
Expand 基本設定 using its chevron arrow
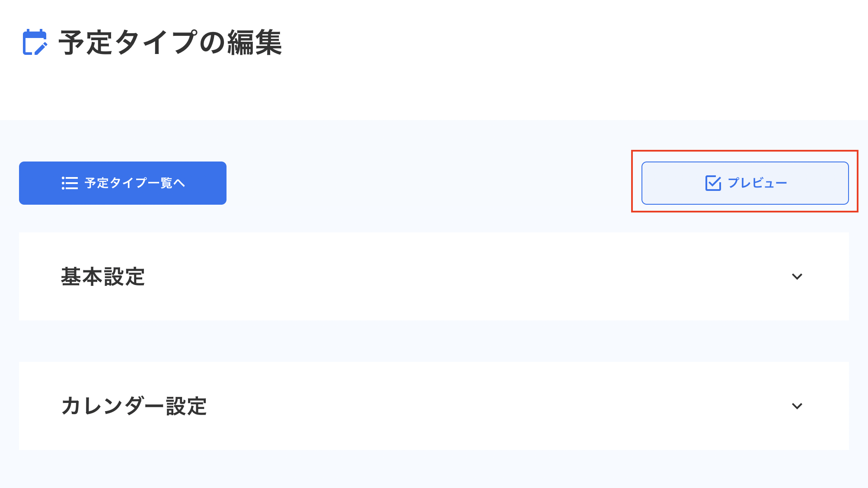coord(797,276)
